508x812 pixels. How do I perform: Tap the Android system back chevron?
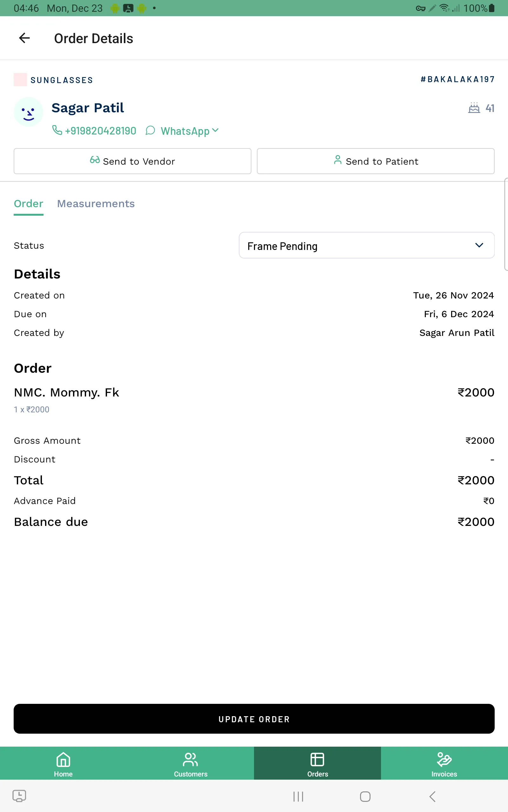coord(432,796)
